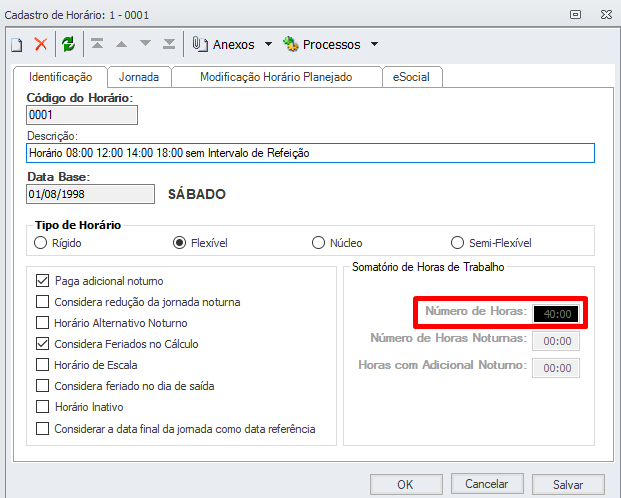Go to first record arrow icon
The width and height of the screenshot is (621, 498).
click(x=97, y=44)
